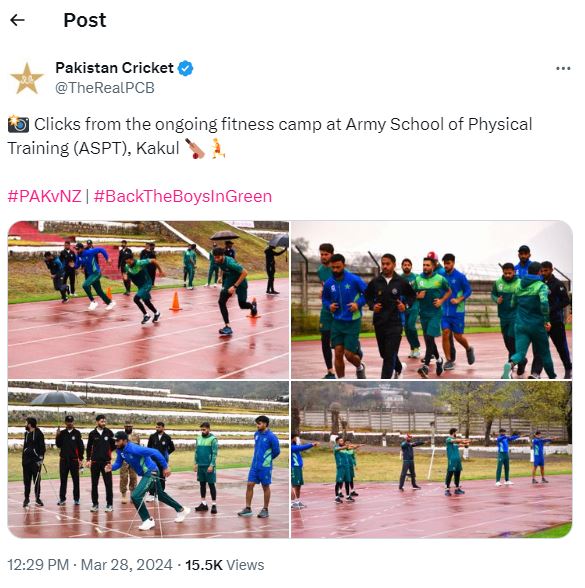Click the orange cone in the sprint photo
The height and width of the screenshot is (588, 585).
176,301
